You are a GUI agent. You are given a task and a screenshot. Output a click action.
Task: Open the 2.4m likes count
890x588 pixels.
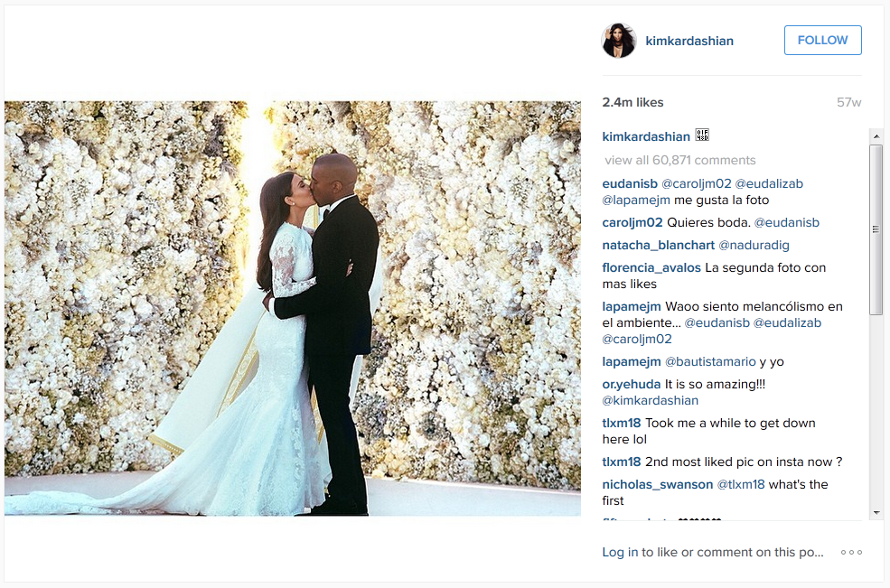[632, 103]
